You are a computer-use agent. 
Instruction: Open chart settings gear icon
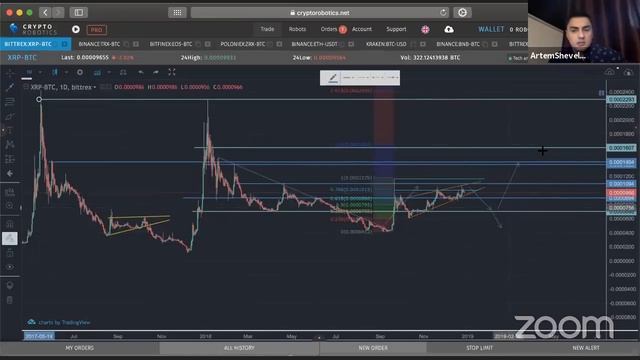80,72
